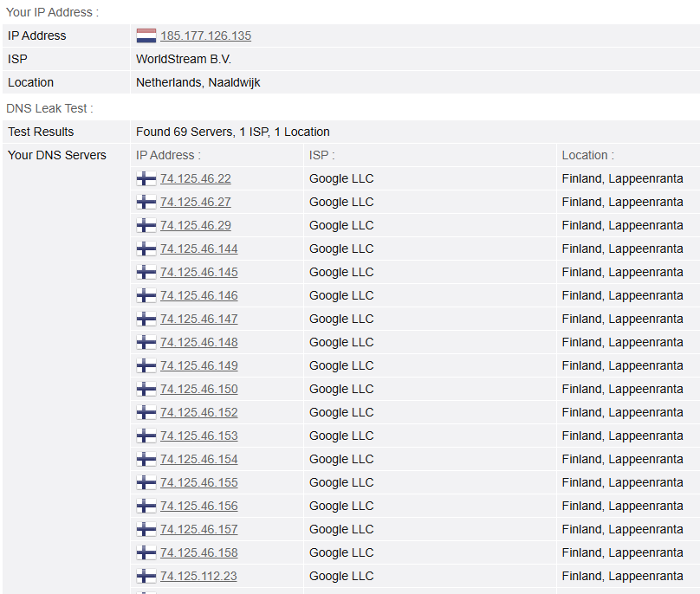Open the 74.125.46.157 DNS link
Viewport: 700px width, 594px height.
199,529
